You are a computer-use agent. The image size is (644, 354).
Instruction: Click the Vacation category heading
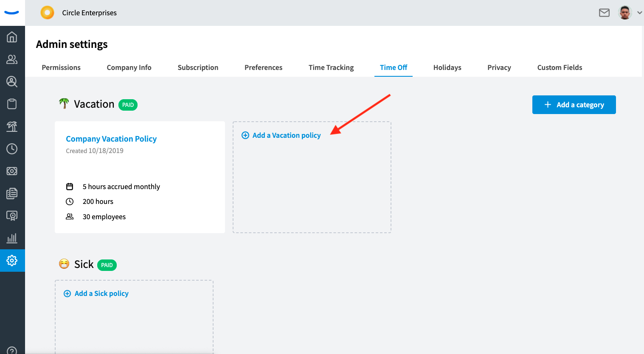pyautogui.click(x=94, y=104)
